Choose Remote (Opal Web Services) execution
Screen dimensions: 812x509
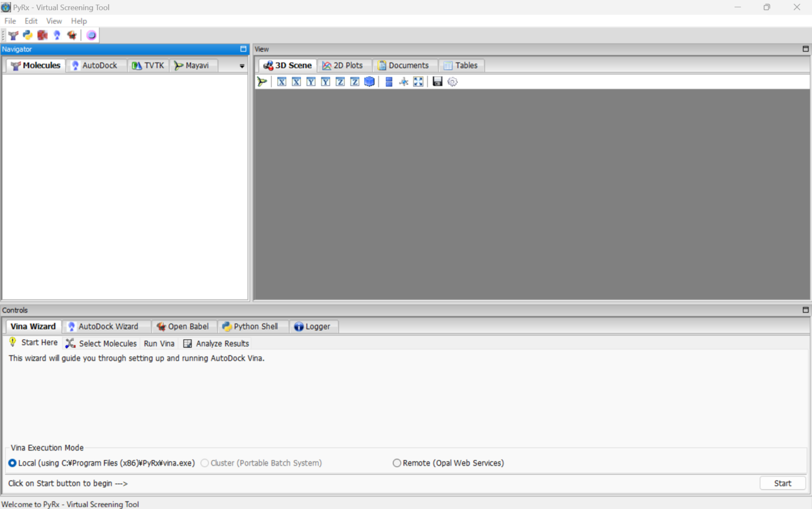[x=396, y=463]
